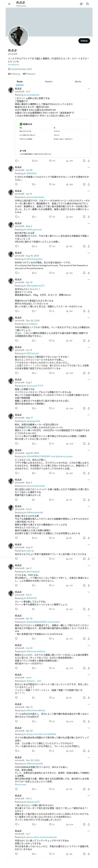Repost the Jul 7 post with 50 reposts
The height and width of the screenshot is (868, 98).
(35, 161)
